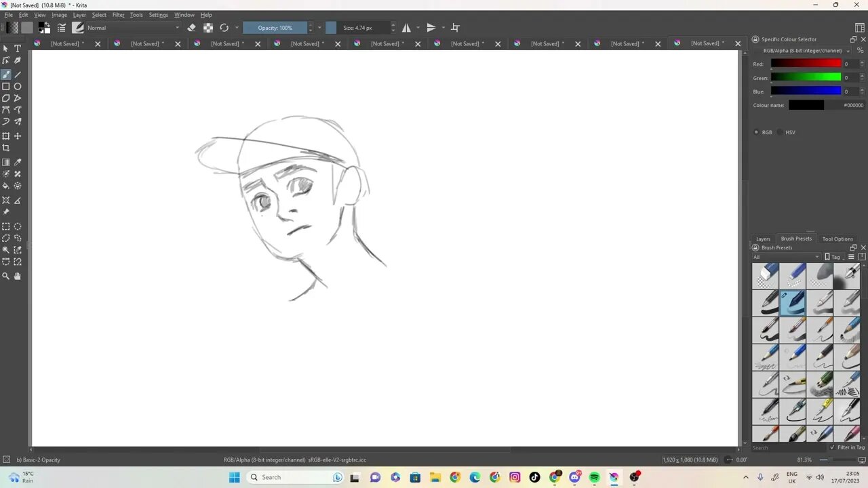The image size is (868, 488).
Task: Select the Zoom tool
Action: pos(6,277)
